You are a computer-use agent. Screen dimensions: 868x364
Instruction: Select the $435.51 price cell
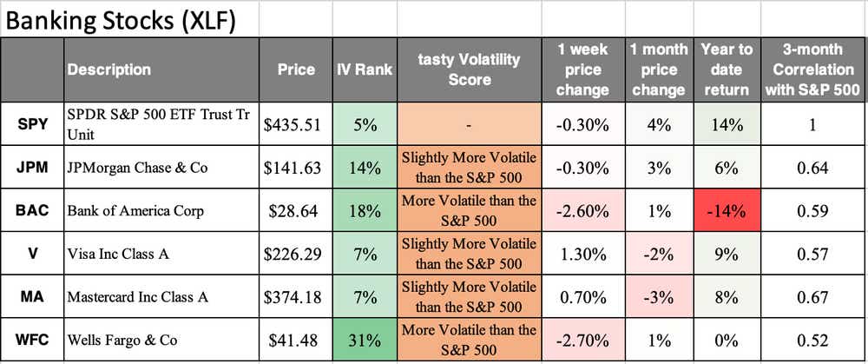[x=296, y=124]
